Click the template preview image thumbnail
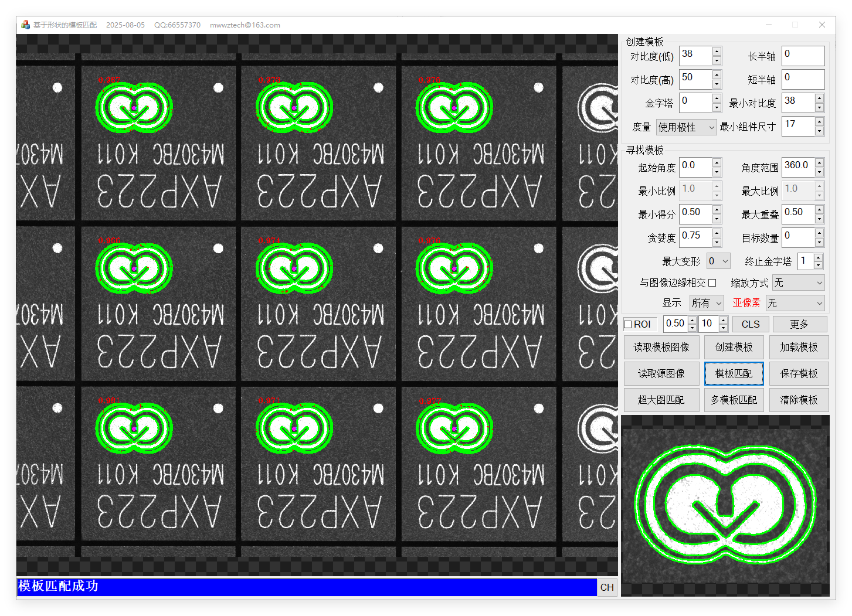The image size is (852, 616). (725, 506)
